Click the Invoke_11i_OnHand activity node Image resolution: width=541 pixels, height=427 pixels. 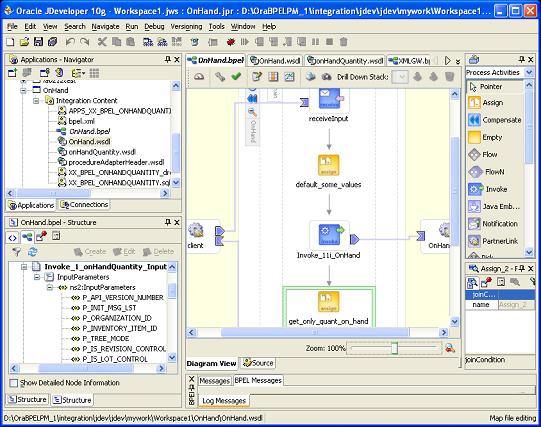point(329,235)
